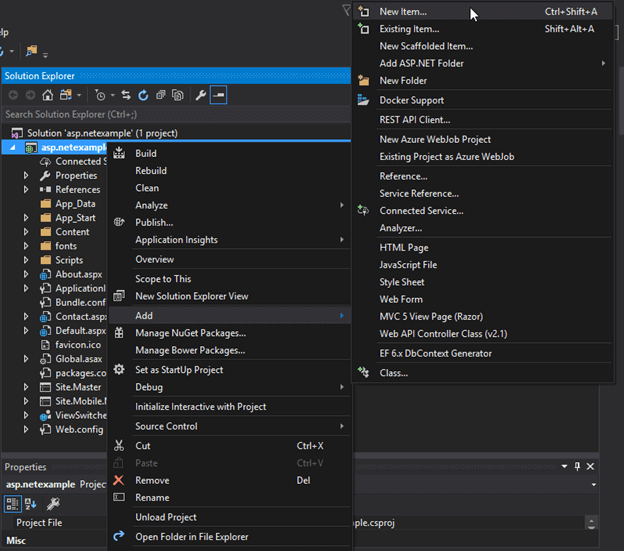Screen dimensions: 624x551
Task: Toggle the Show All Files button
Action: point(177,95)
